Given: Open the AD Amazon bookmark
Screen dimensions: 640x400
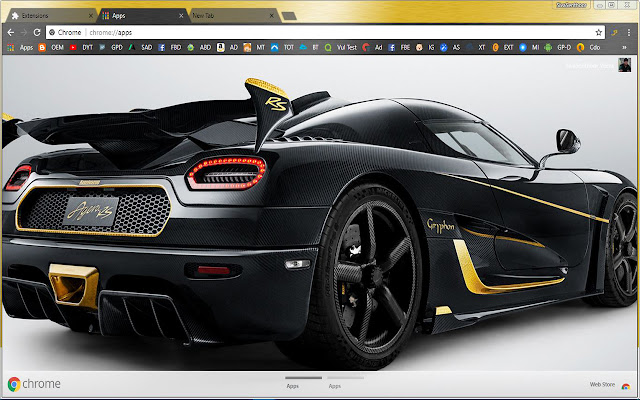Looking at the screenshot, I should [228, 48].
